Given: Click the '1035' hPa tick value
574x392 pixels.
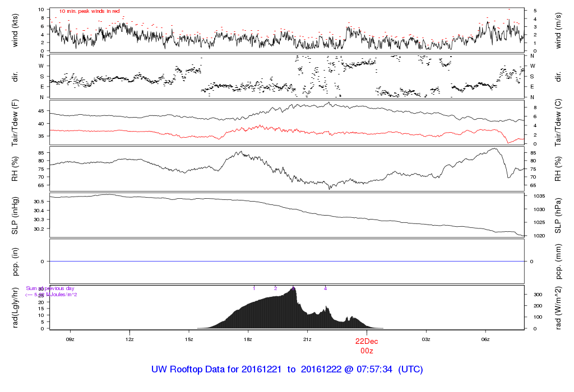Looking at the screenshot, I should [539, 196].
